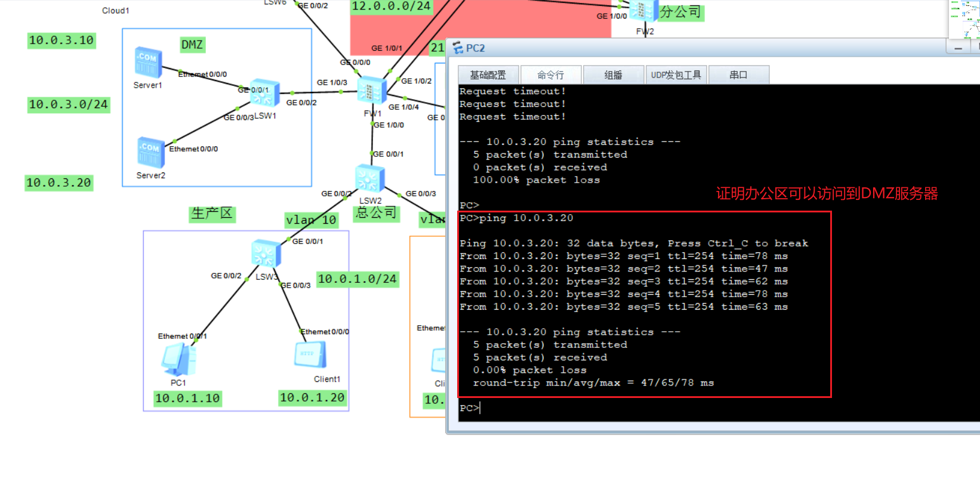This screenshot has width=980, height=503.
Task: Select the Client1 device icon
Action: (x=310, y=355)
